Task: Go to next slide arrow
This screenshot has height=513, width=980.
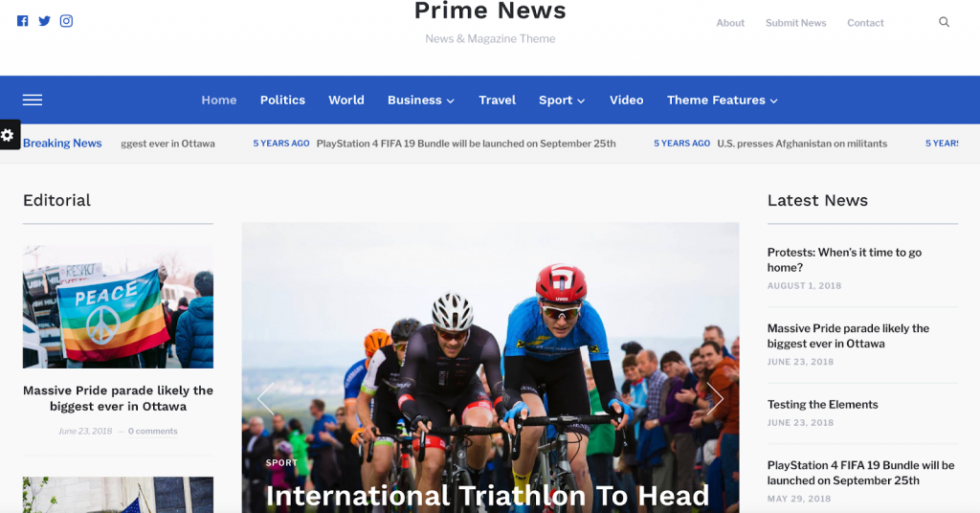Action: pos(714,399)
